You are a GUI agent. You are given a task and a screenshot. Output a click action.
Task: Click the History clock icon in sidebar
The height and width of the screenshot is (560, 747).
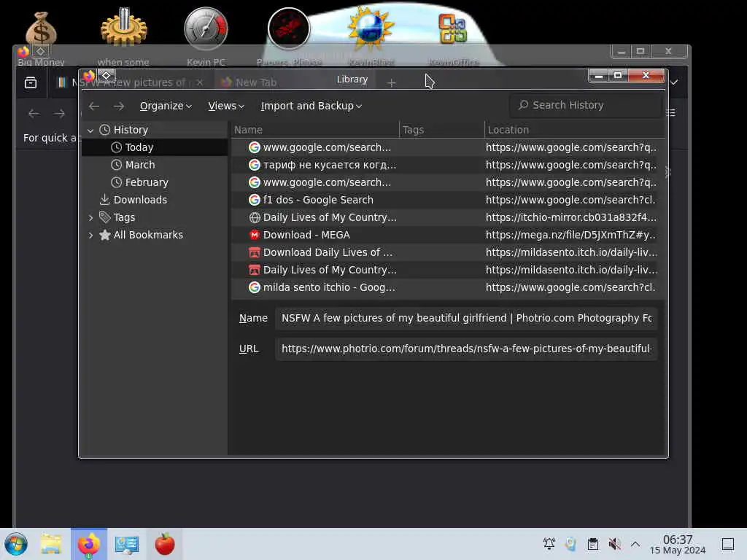(x=105, y=130)
